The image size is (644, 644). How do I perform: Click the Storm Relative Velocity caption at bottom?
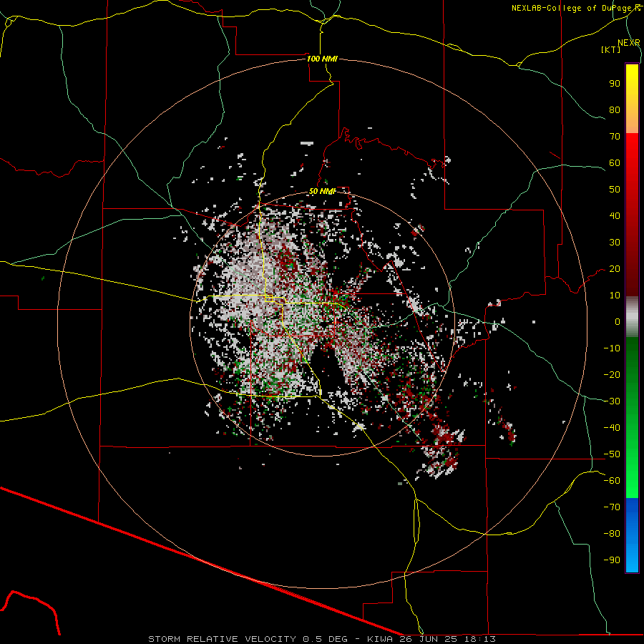pos(322,639)
